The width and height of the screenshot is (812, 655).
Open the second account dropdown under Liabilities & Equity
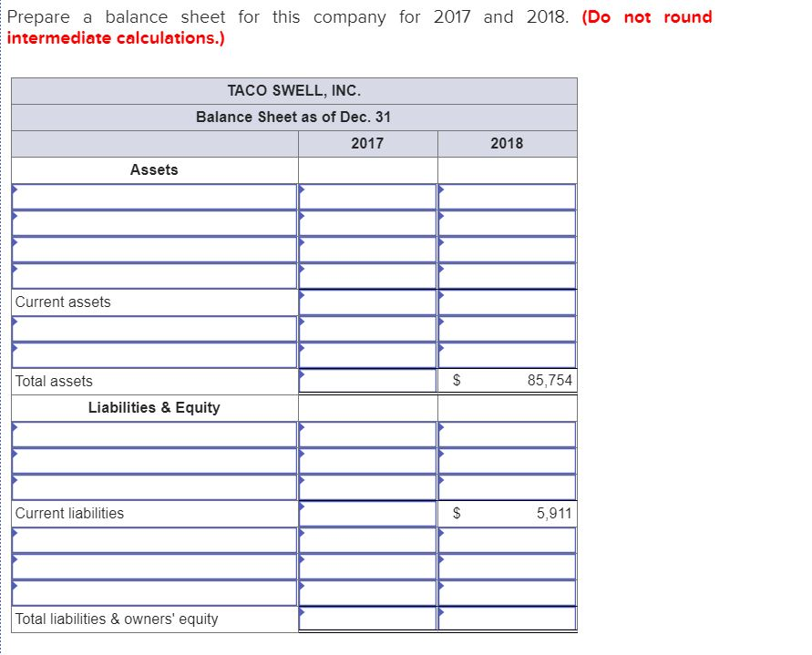(154, 461)
